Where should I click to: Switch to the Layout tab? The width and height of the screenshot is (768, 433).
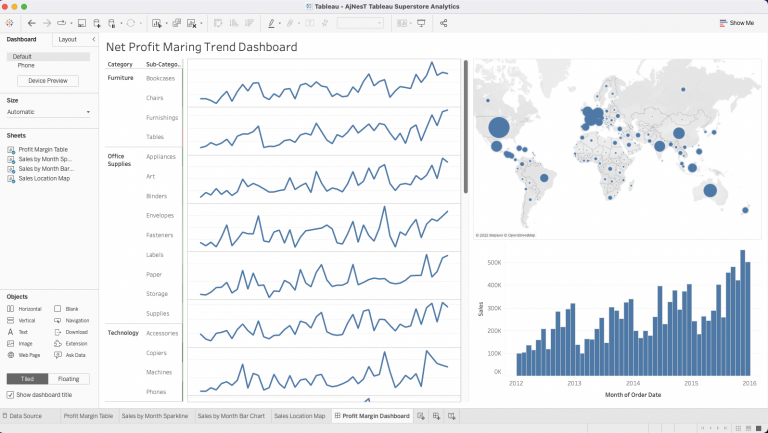[x=67, y=39]
